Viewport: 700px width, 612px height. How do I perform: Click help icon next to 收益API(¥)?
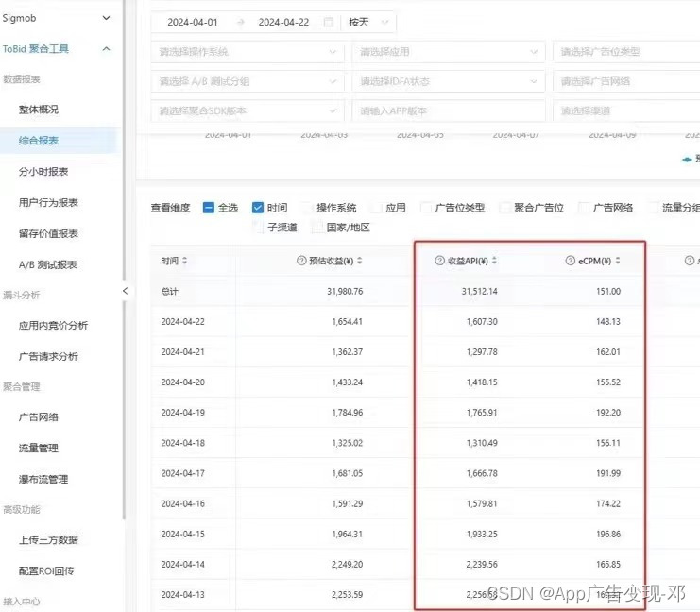439,261
